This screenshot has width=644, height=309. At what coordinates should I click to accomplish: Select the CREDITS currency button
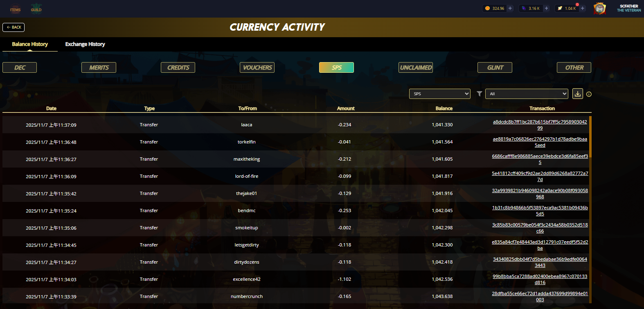[x=178, y=67]
